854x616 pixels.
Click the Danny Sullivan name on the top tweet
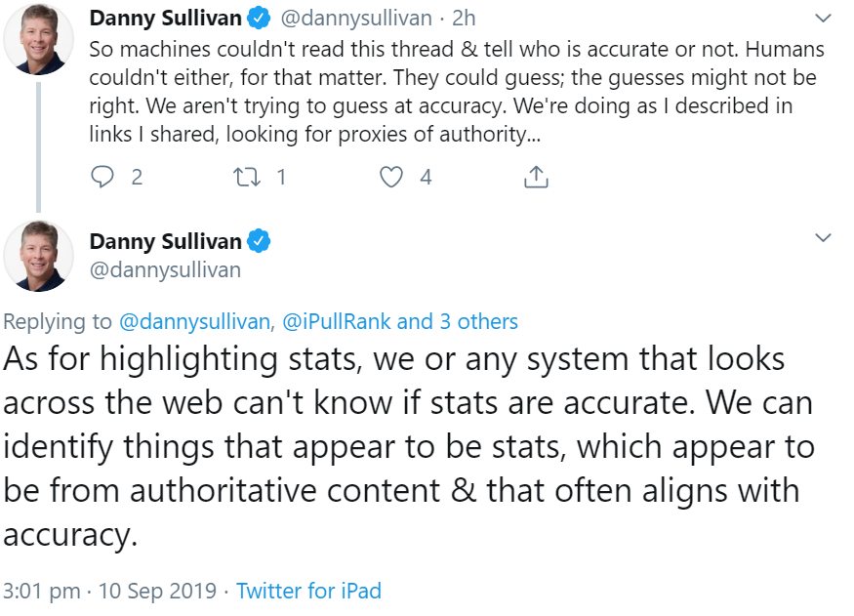click(x=165, y=17)
